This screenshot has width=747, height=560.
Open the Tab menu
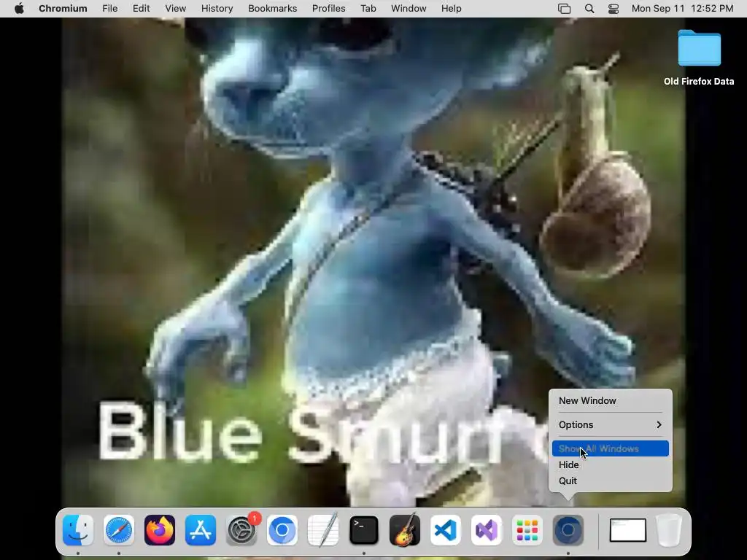click(x=368, y=9)
